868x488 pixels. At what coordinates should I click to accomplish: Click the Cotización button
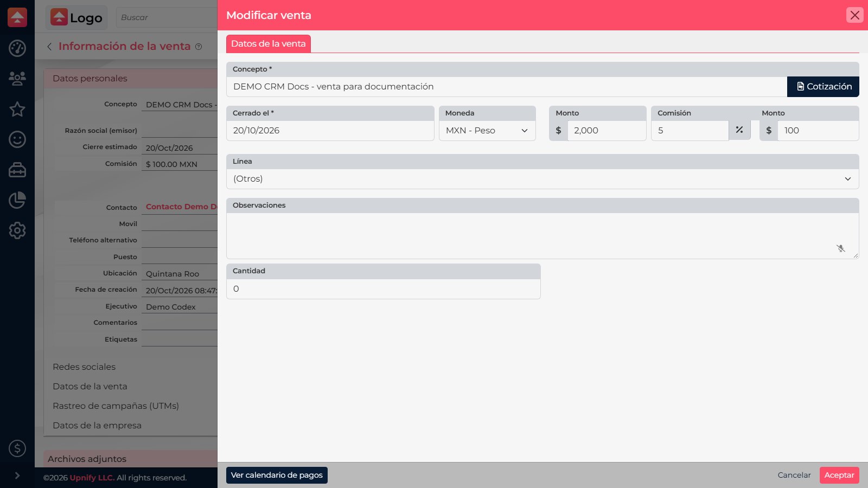pos(824,87)
